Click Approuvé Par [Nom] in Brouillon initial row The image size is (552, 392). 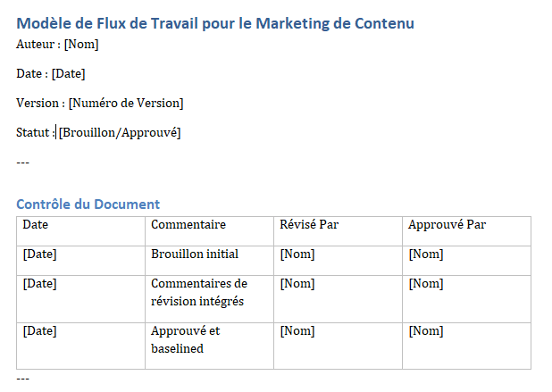(x=426, y=254)
